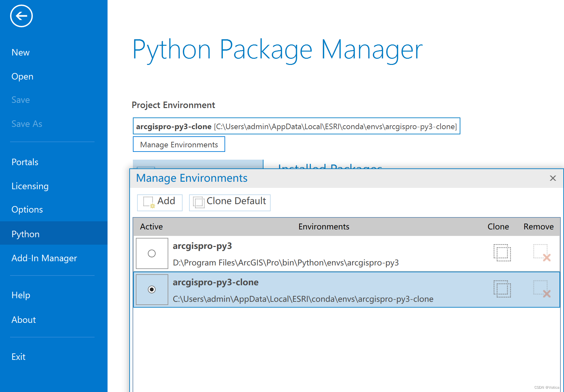Click the Clone column header
This screenshot has width=564, height=392.
pos(498,227)
